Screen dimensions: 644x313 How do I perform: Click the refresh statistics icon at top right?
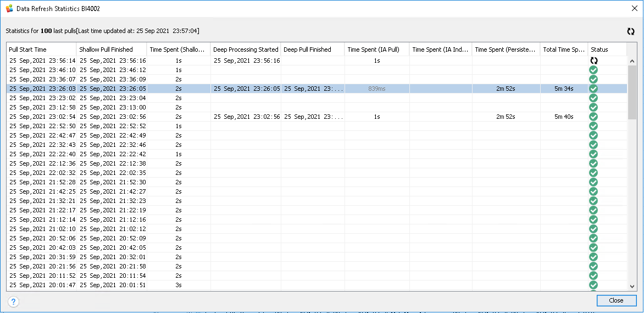631,31
